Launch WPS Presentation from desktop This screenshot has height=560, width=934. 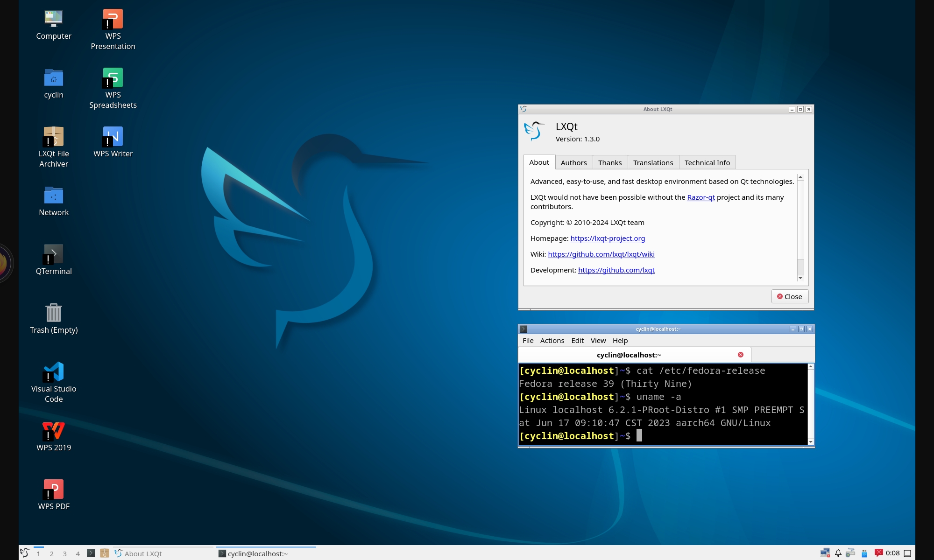point(113,30)
